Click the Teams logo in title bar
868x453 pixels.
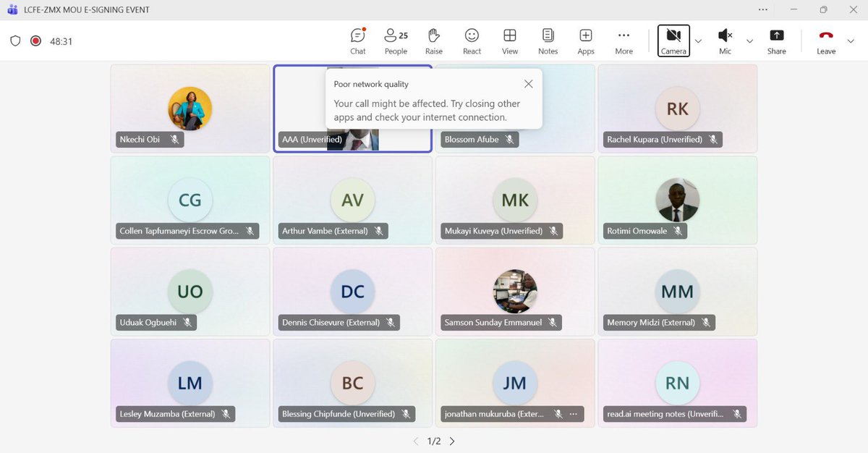pos(12,9)
